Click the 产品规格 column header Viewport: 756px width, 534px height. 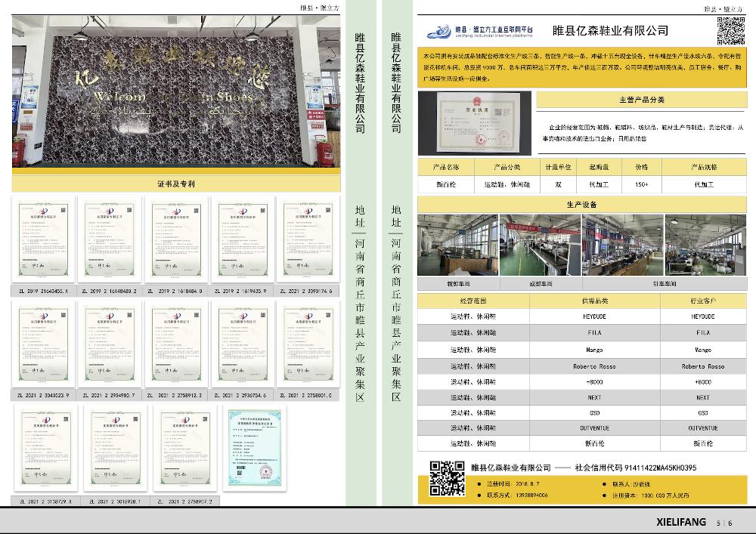(x=705, y=167)
